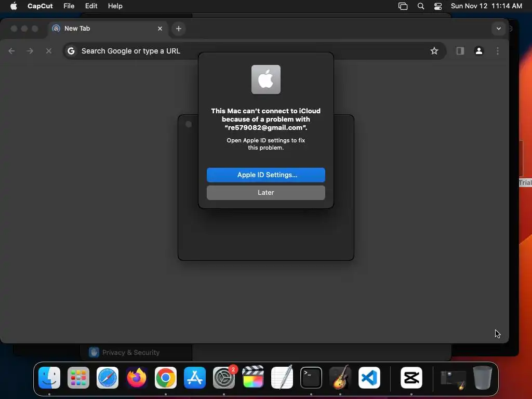The width and height of the screenshot is (532, 399).
Task: Open TextEdit from the Dock
Action: coord(282,377)
